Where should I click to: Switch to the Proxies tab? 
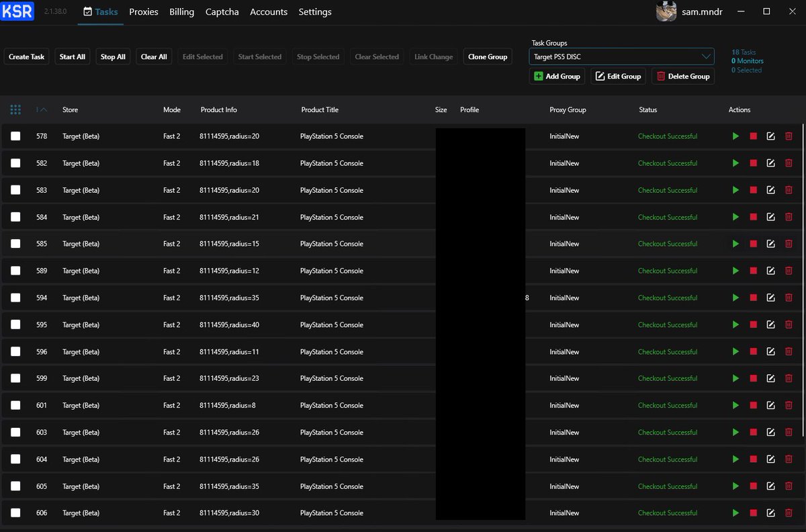pos(144,12)
